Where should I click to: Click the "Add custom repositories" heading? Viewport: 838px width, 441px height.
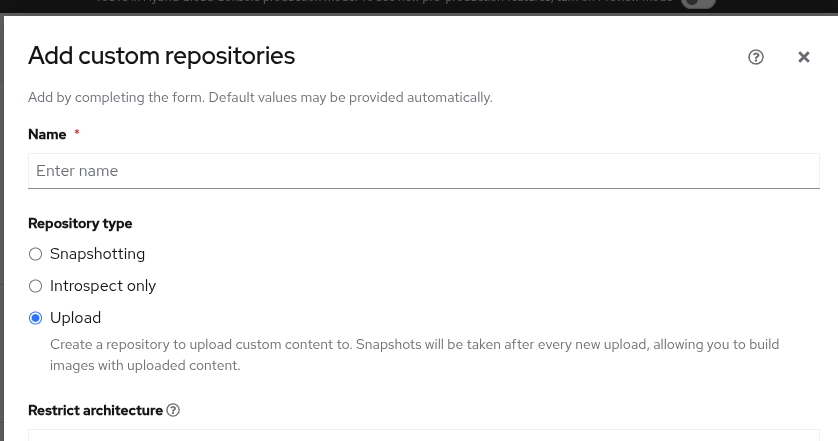pos(161,56)
